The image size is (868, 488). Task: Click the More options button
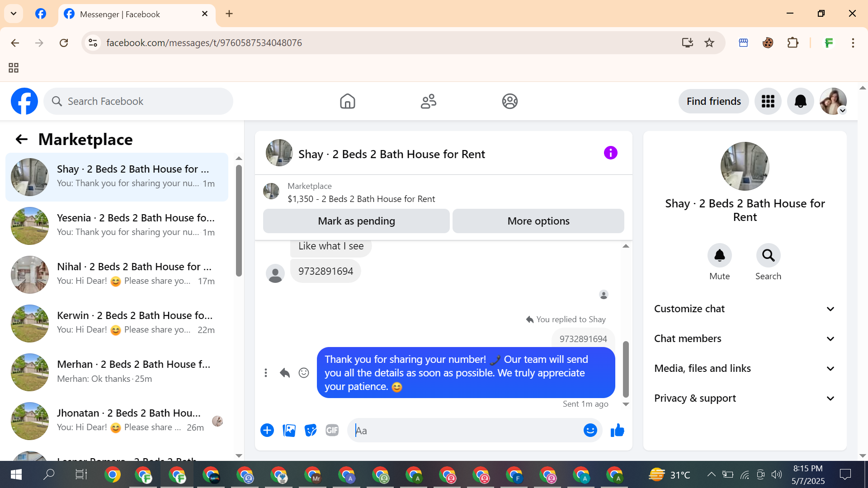point(538,221)
